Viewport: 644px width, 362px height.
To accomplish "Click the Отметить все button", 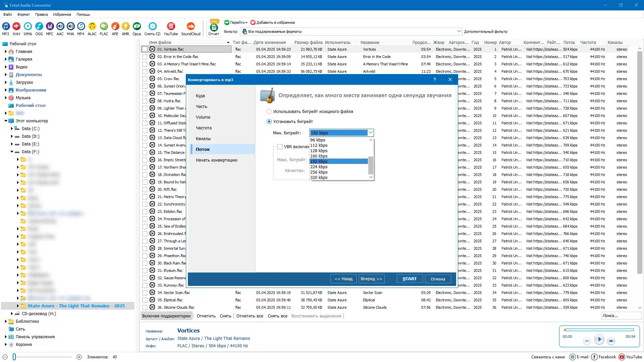I will tap(250, 316).
